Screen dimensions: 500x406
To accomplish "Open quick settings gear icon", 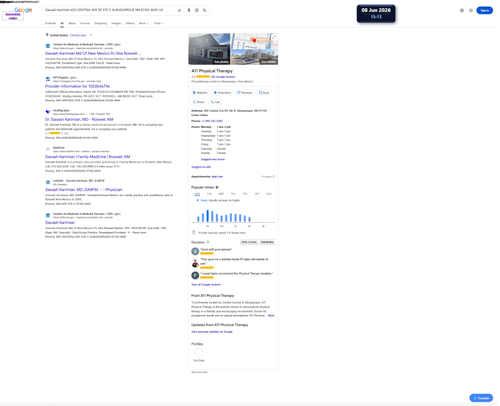I will coord(462,10).
